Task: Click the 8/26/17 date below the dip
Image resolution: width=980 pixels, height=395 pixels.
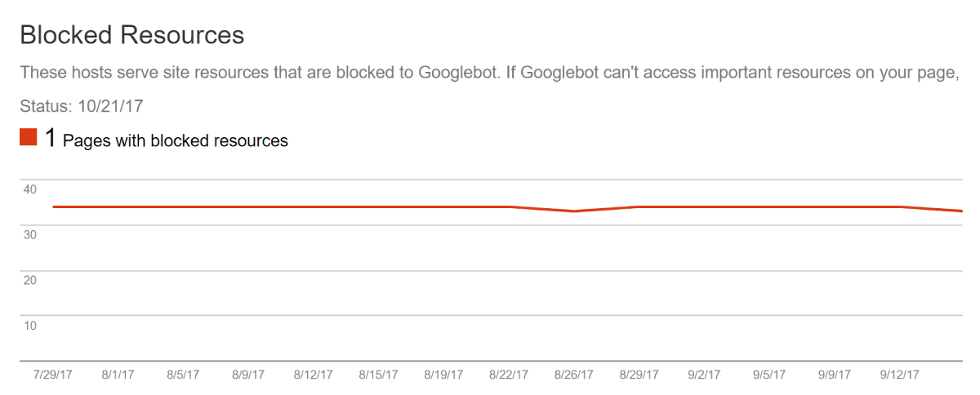Action: pos(574,375)
